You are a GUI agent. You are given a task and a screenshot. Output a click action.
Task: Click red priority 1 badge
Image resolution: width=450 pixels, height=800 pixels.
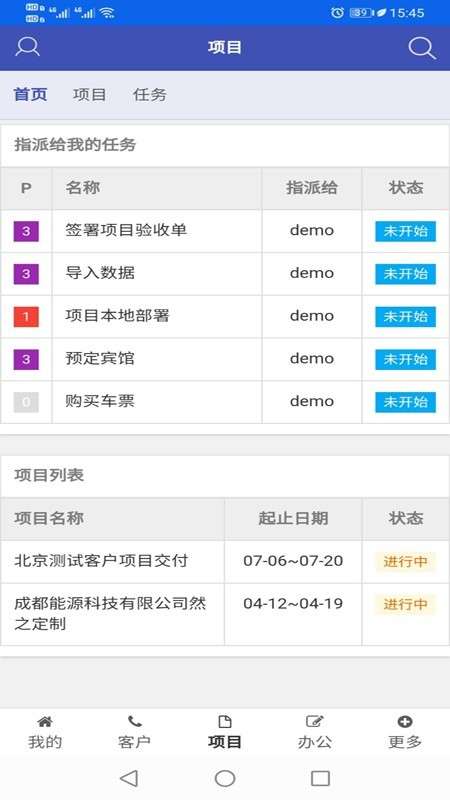tap(26, 316)
